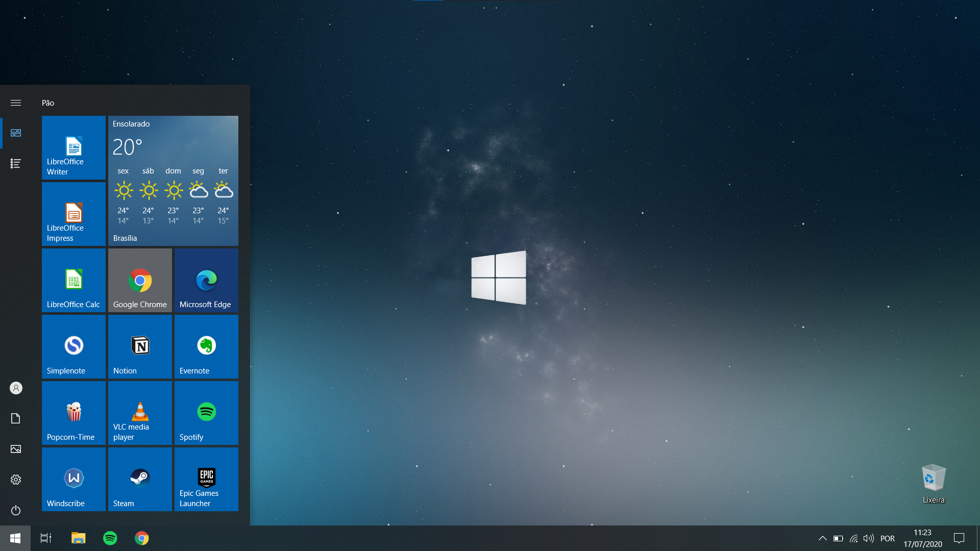Launch the Evernote tile

206,346
